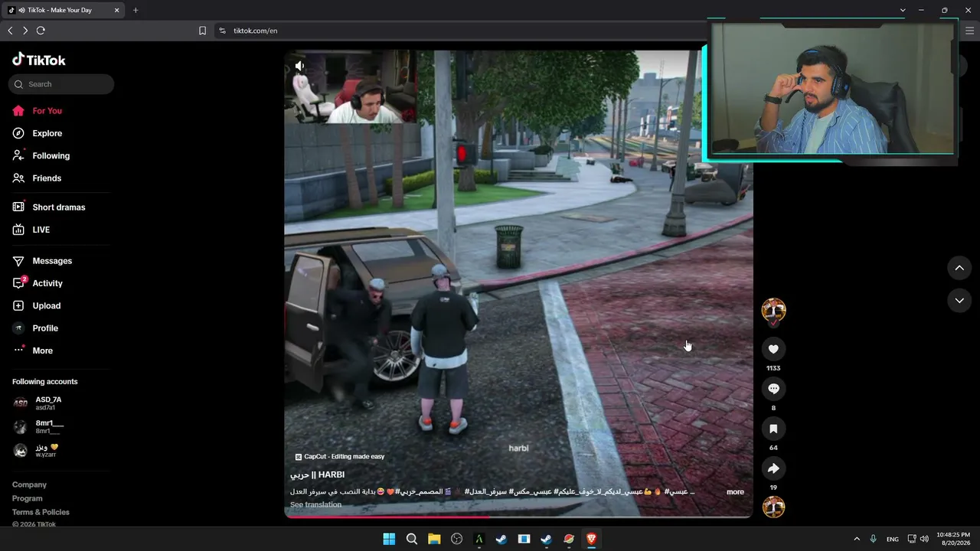Expand the caption with more
This screenshot has width=980, height=551.
click(x=735, y=492)
